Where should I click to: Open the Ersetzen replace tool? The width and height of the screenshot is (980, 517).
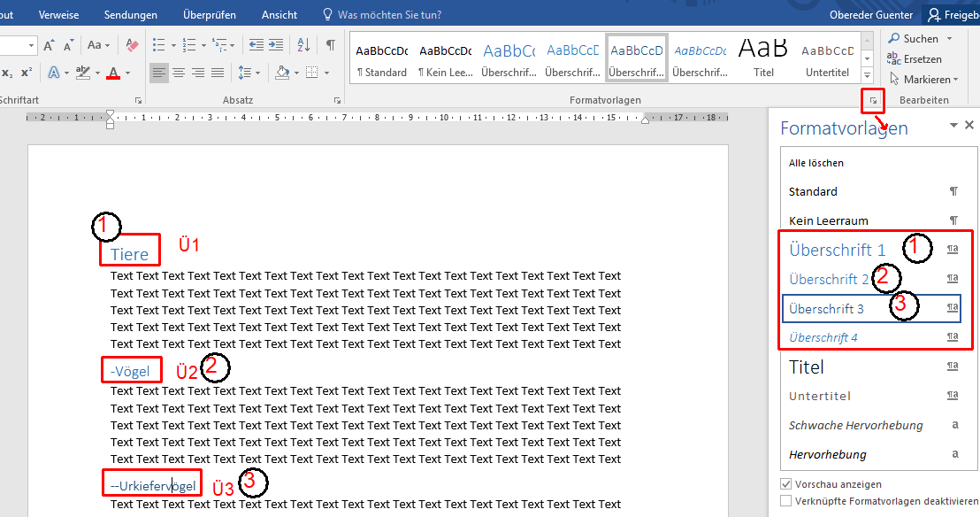pos(915,58)
